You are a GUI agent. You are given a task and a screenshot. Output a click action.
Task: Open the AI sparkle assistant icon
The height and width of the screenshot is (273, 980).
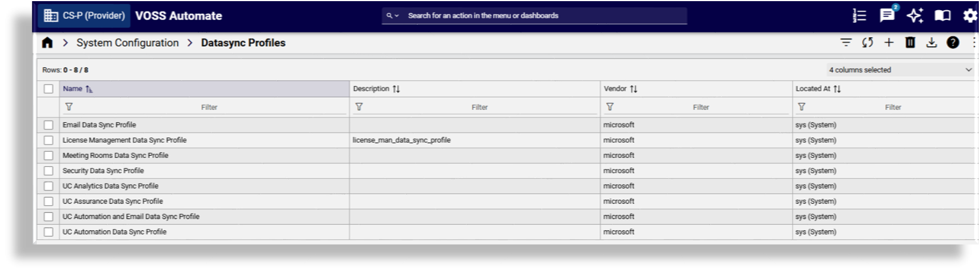[915, 16]
